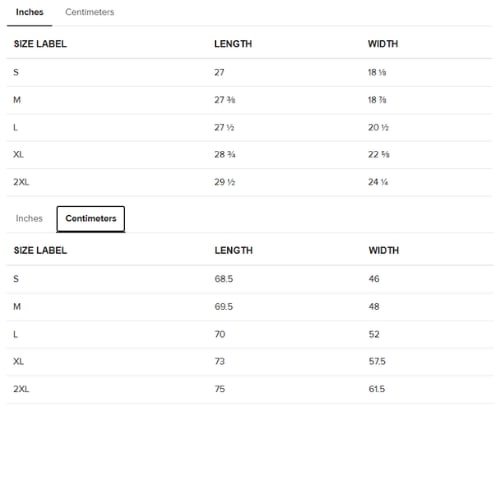Click the 28 ¾ length value for XL
Image resolution: width=500 pixels, height=500 pixels.
tap(225, 155)
